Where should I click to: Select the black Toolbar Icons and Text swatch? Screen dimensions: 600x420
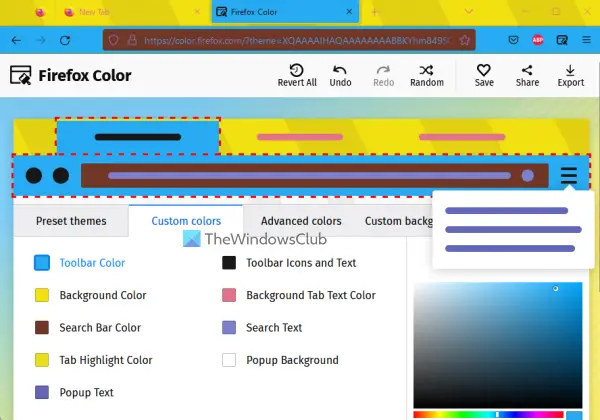point(229,263)
